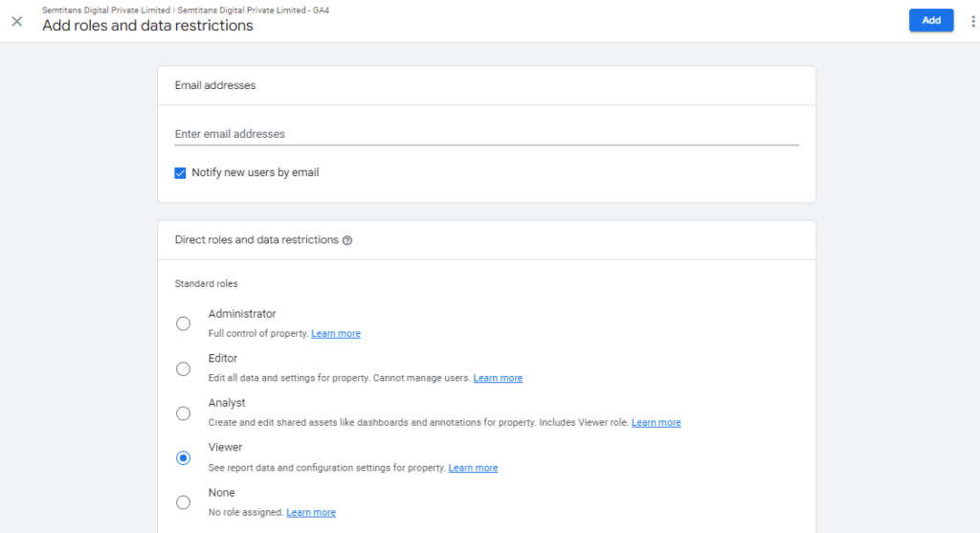Uncheck Notify new users by email
The height and width of the screenshot is (533, 980).
180,173
